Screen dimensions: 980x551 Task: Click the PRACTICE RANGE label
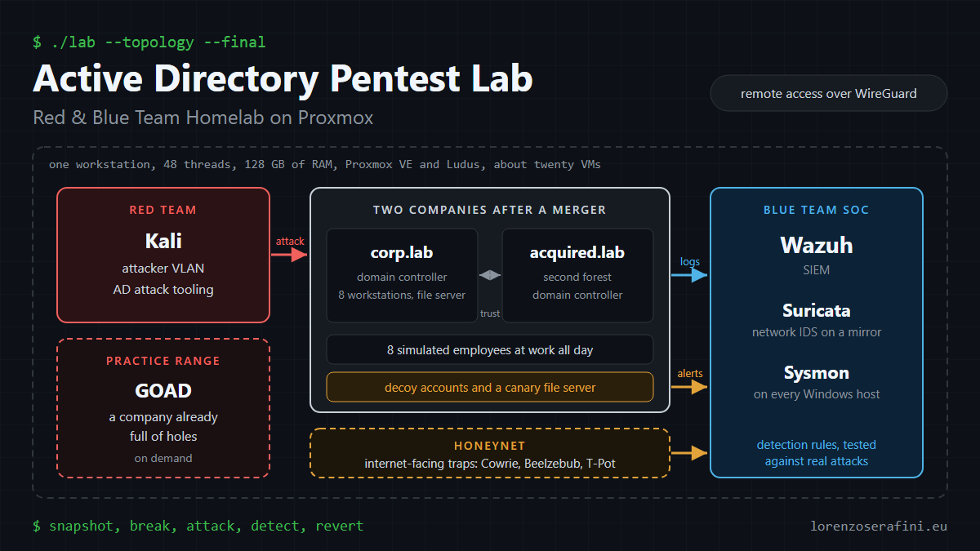point(163,361)
